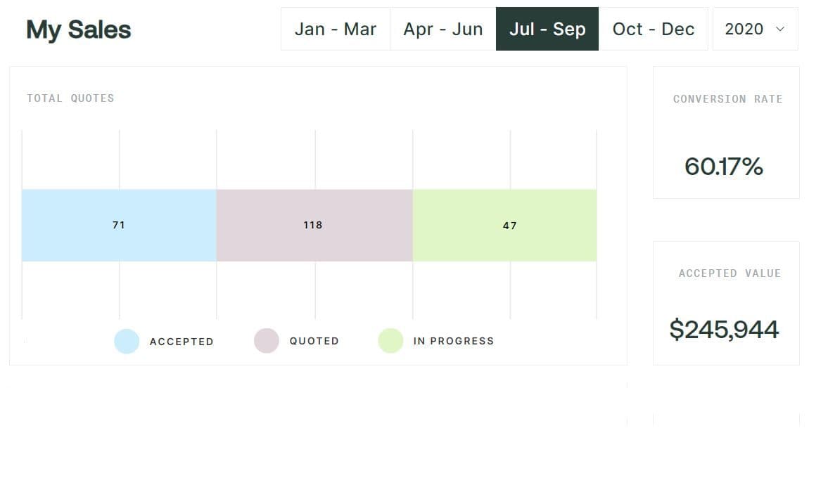Image resolution: width=828 pixels, height=504 pixels.
Task: Click the ACCEPTED legend label
Action: point(181,342)
